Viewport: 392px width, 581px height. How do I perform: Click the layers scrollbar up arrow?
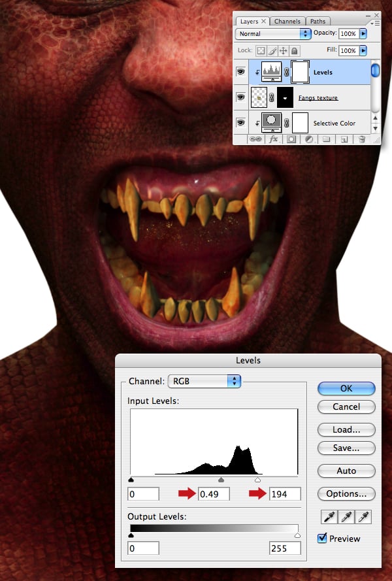[x=375, y=118]
